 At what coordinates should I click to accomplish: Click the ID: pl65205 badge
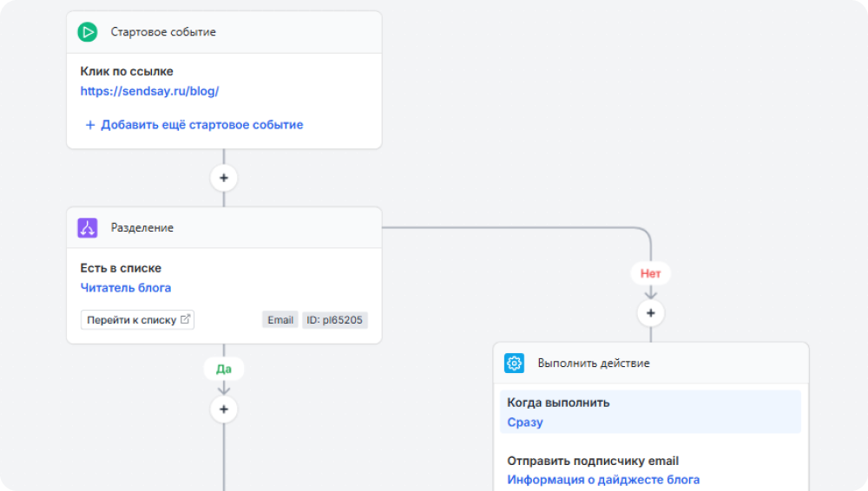(x=335, y=320)
